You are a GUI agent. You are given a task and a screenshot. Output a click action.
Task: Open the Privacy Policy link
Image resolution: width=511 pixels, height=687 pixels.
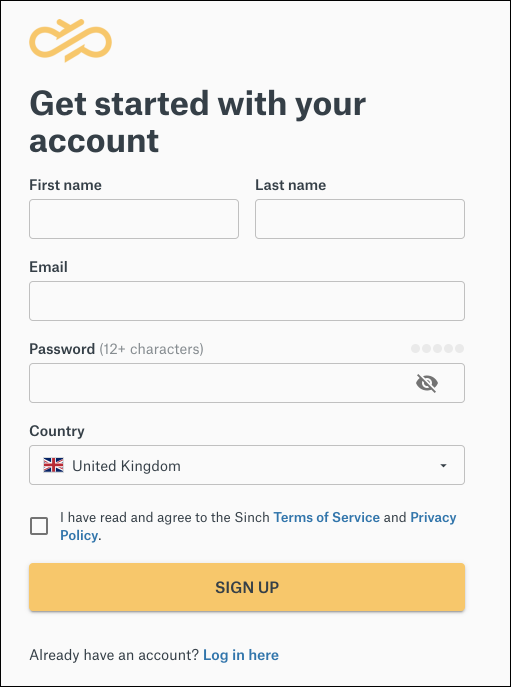point(258,526)
